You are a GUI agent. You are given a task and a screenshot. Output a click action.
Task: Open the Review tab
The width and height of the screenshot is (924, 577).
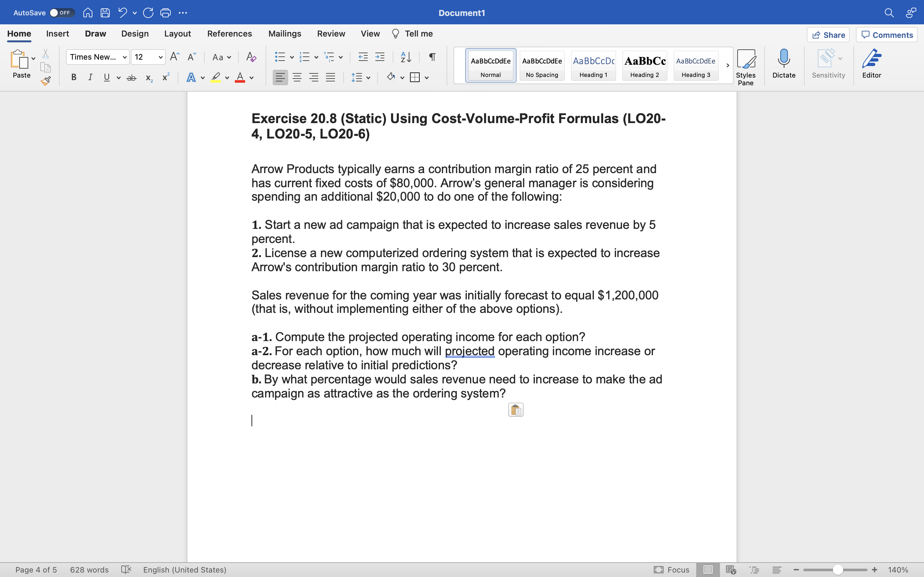click(x=331, y=34)
